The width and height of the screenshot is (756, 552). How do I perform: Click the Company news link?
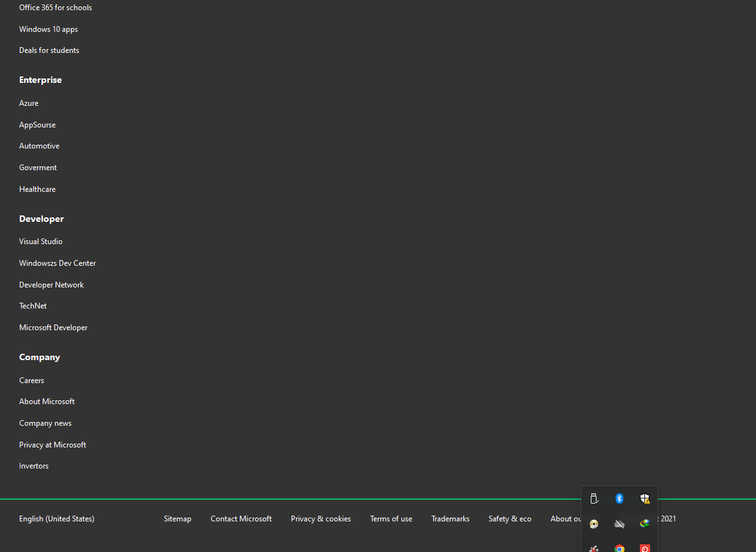click(45, 423)
